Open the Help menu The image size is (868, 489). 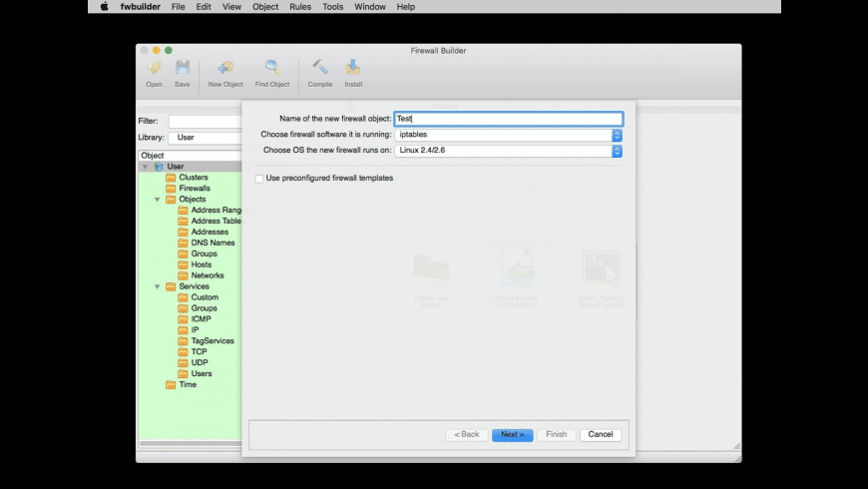pos(405,7)
